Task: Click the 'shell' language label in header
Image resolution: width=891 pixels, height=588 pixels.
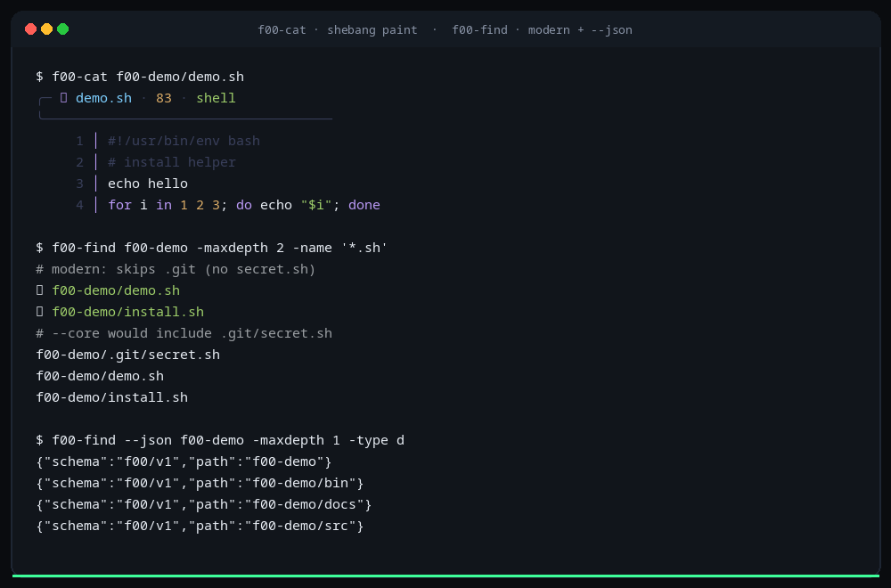Action: pos(216,98)
